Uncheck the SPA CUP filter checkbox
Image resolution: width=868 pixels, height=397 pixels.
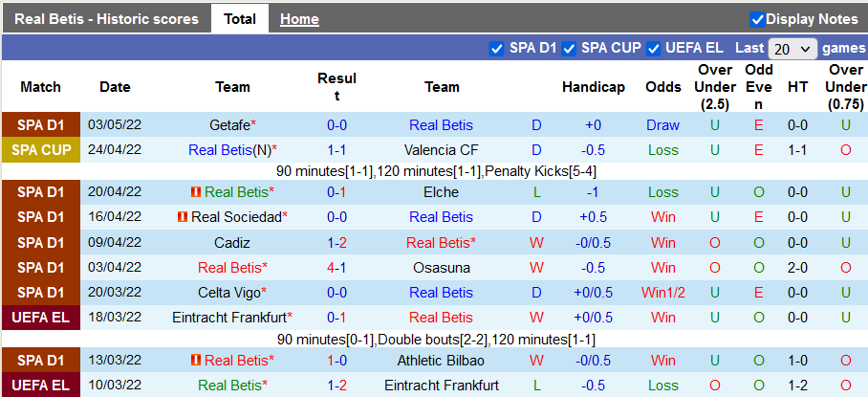(x=569, y=48)
